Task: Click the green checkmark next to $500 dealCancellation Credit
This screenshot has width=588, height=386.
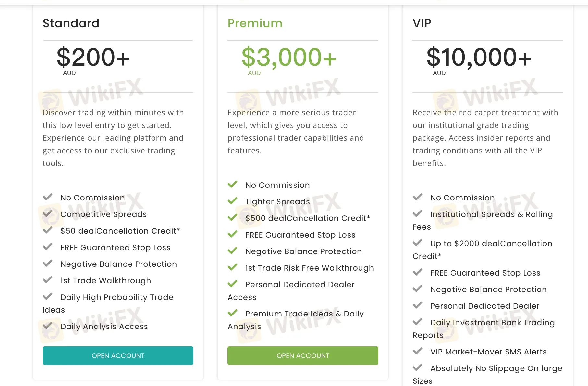Action: (233, 217)
